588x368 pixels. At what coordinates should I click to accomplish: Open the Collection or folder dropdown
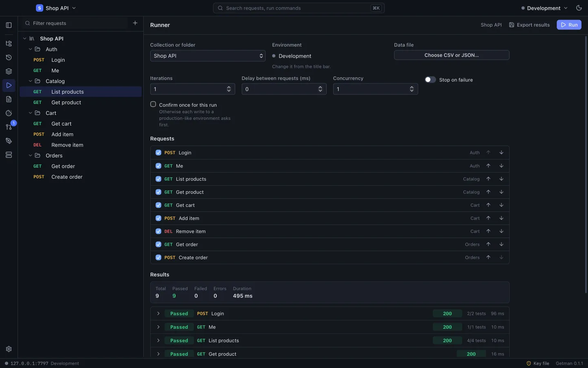coord(208,56)
